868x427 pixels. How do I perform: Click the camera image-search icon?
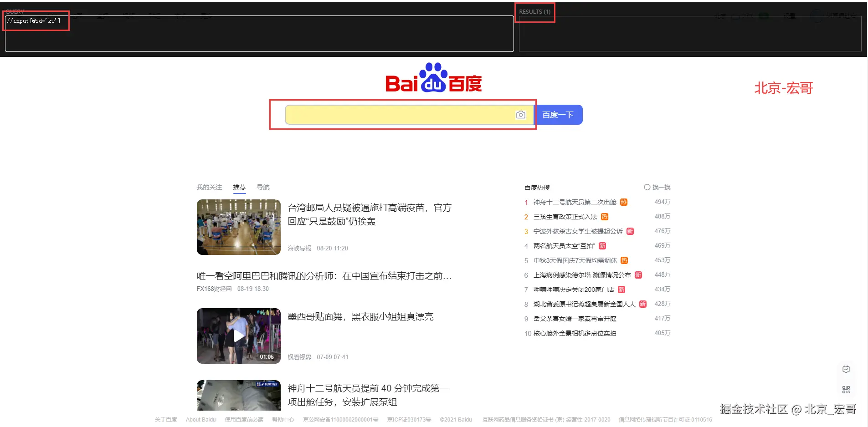click(520, 115)
